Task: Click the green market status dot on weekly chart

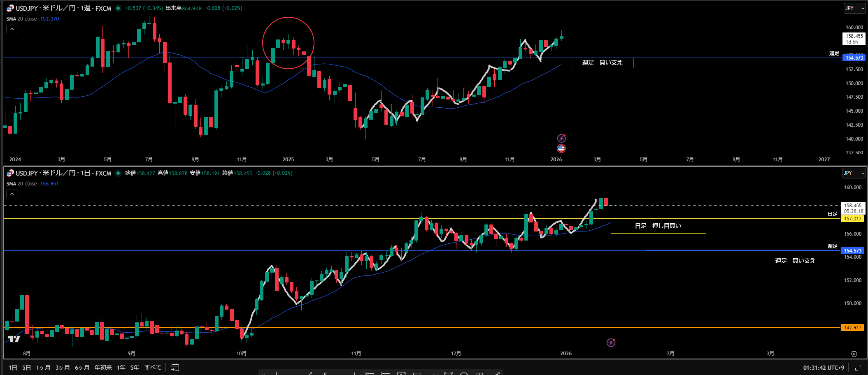Action: [x=118, y=8]
